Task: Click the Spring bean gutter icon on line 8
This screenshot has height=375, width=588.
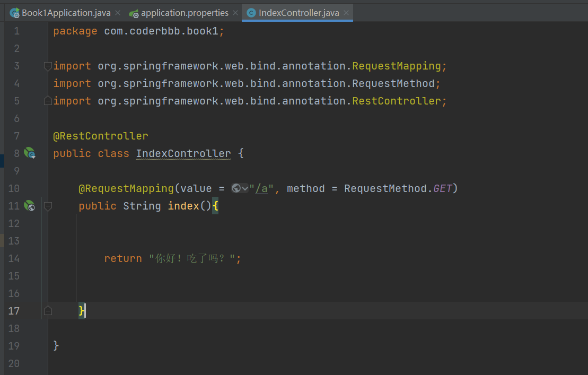Action: click(x=29, y=154)
